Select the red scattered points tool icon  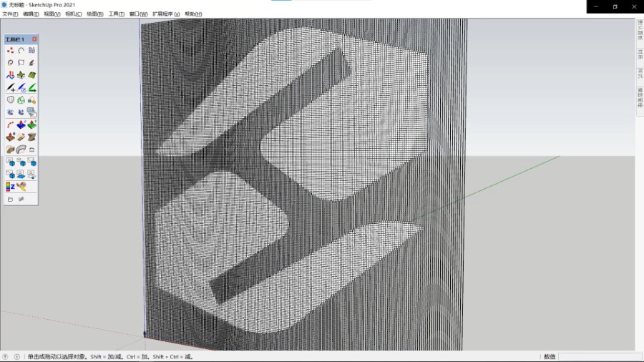pyautogui.click(x=10, y=51)
